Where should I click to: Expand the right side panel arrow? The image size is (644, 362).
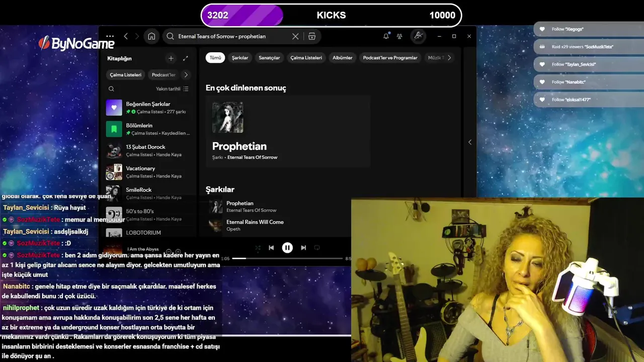470,142
